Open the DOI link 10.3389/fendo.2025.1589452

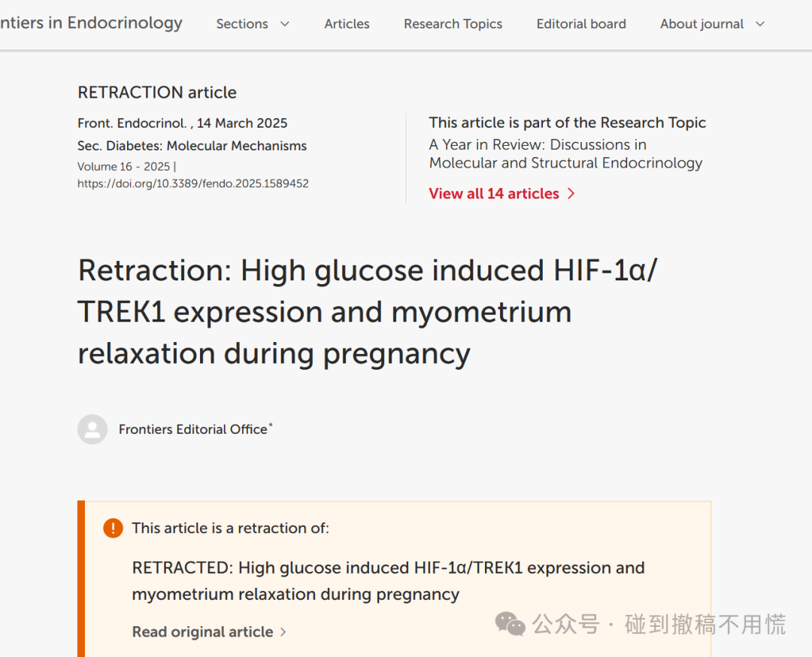[192, 183]
